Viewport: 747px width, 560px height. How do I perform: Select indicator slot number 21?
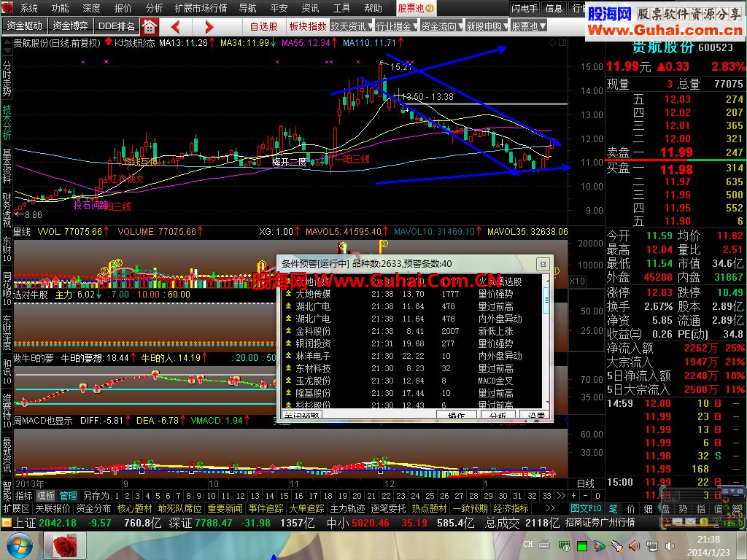(371, 496)
